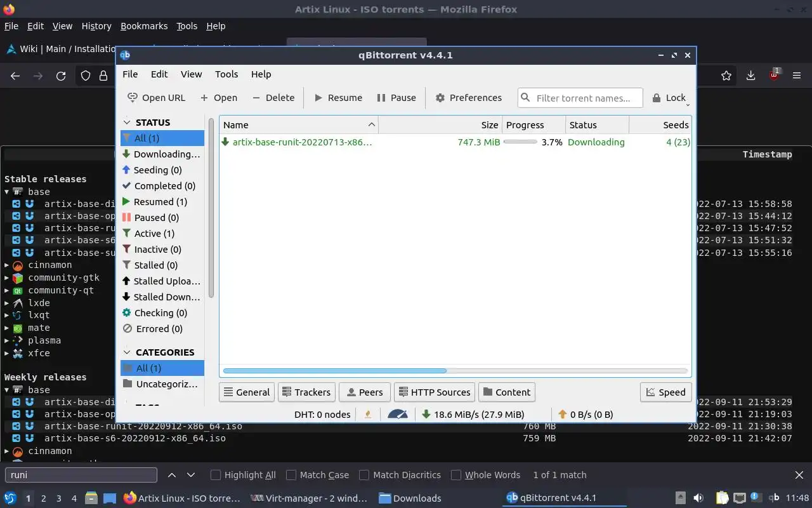
Task: Click the Filter torrent names search field
Action: 580,98
